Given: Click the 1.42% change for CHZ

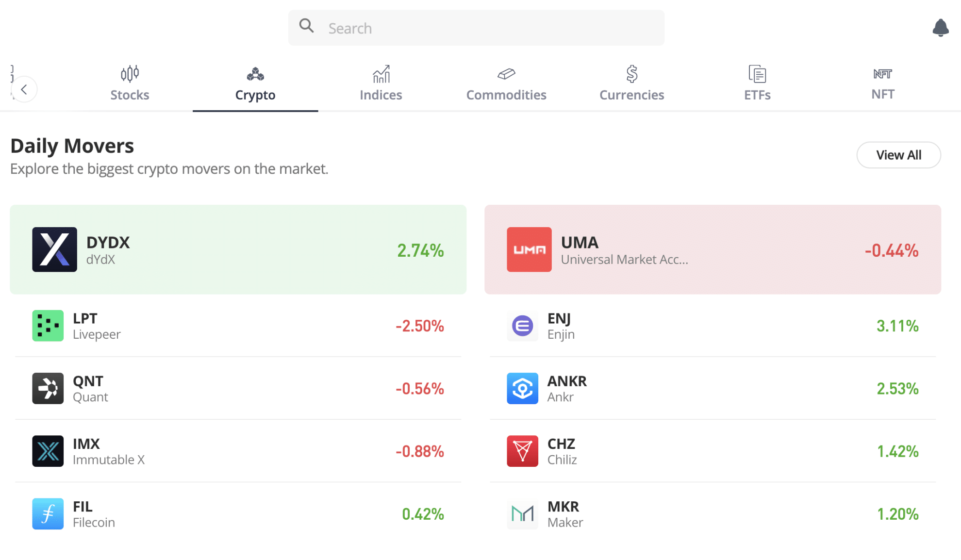Looking at the screenshot, I should pyautogui.click(x=897, y=451).
